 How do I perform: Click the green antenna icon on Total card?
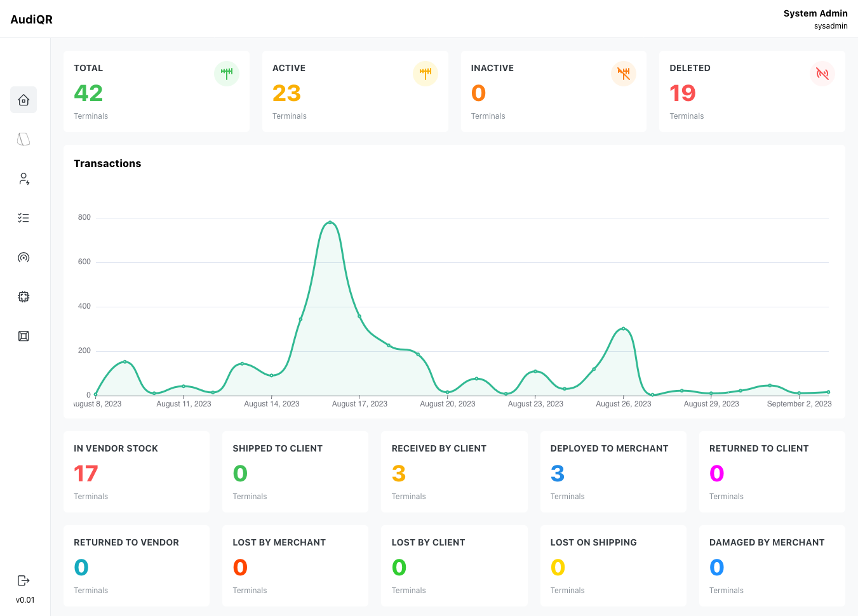(227, 74)
